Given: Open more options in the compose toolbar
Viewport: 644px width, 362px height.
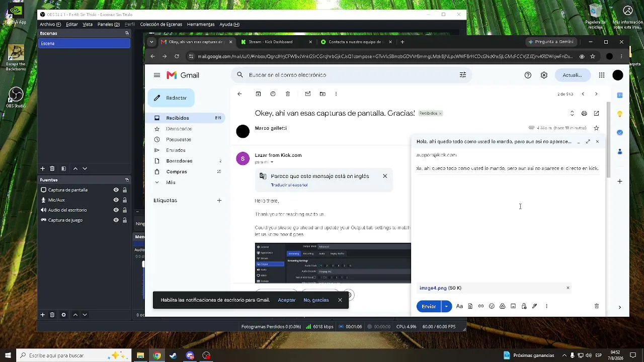Looking at the screenshot, I should (546, 306).
